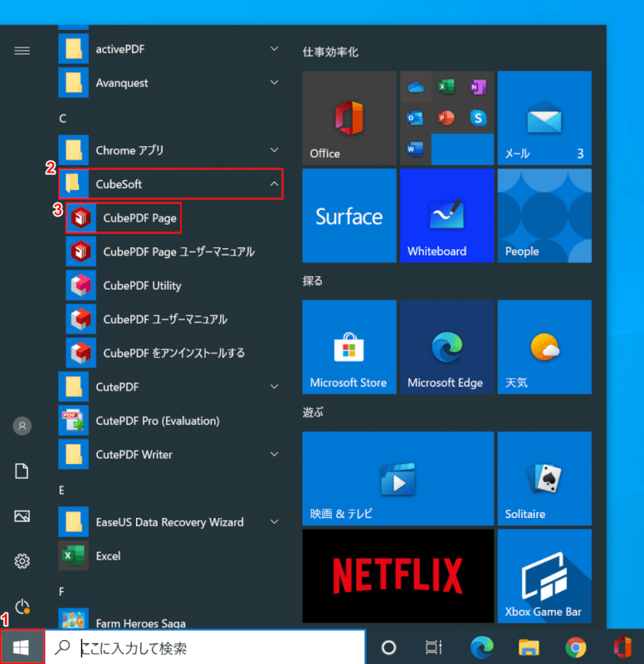This screenshot has width=644, height=664.
Task: Open the Pictures icon in sidebar
Action: 22,516
